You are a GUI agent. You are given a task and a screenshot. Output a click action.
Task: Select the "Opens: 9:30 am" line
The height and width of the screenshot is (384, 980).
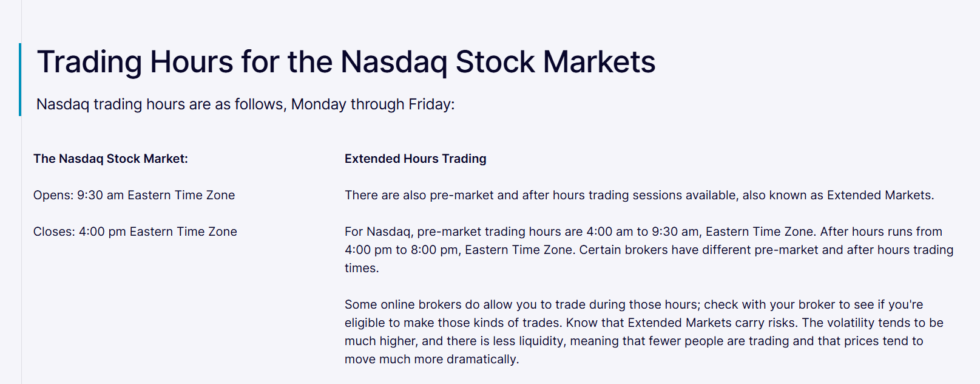(134, 195)
